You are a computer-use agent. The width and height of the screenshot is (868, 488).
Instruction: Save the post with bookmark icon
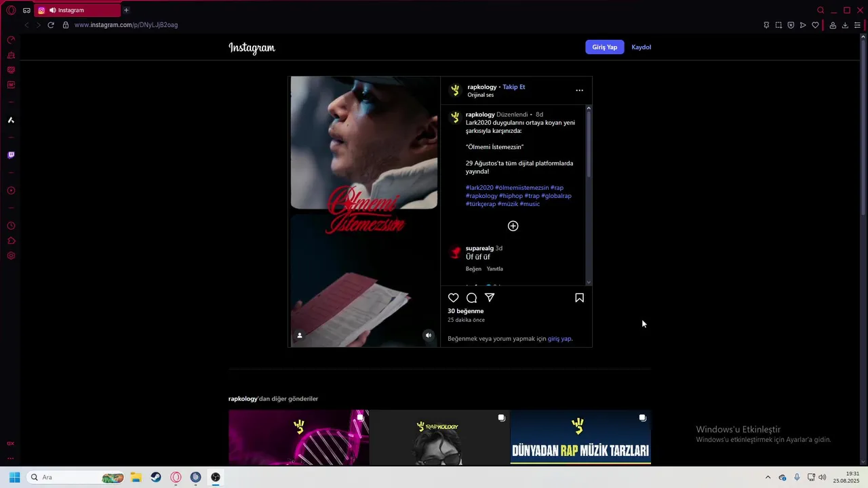pyautogui.click(x=580, y=298)
